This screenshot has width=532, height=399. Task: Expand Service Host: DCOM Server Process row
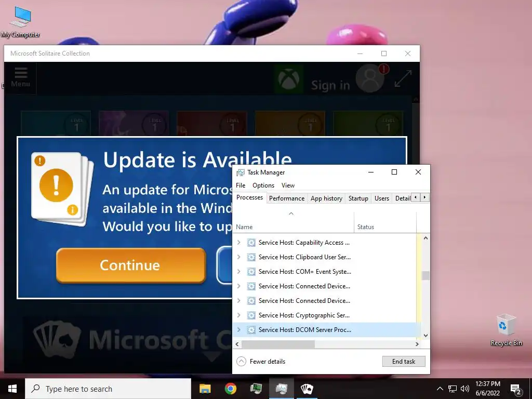(239, 329)
